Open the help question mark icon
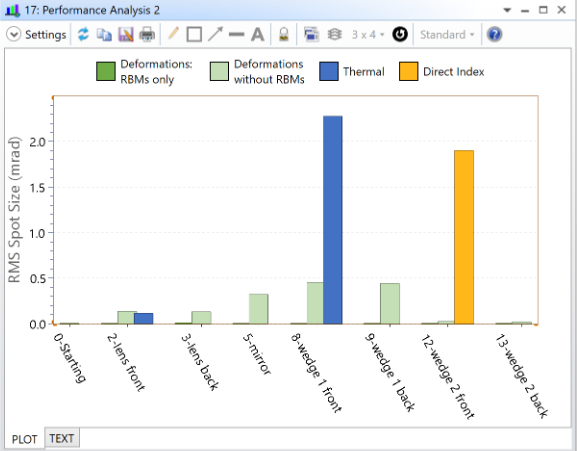The width and height of the screenshot is (578, 451). pyautogui.click(x=494, y=35)
